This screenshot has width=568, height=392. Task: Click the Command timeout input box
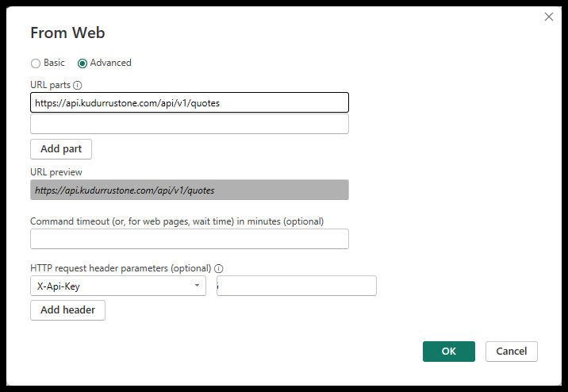(x=189, y=239)
